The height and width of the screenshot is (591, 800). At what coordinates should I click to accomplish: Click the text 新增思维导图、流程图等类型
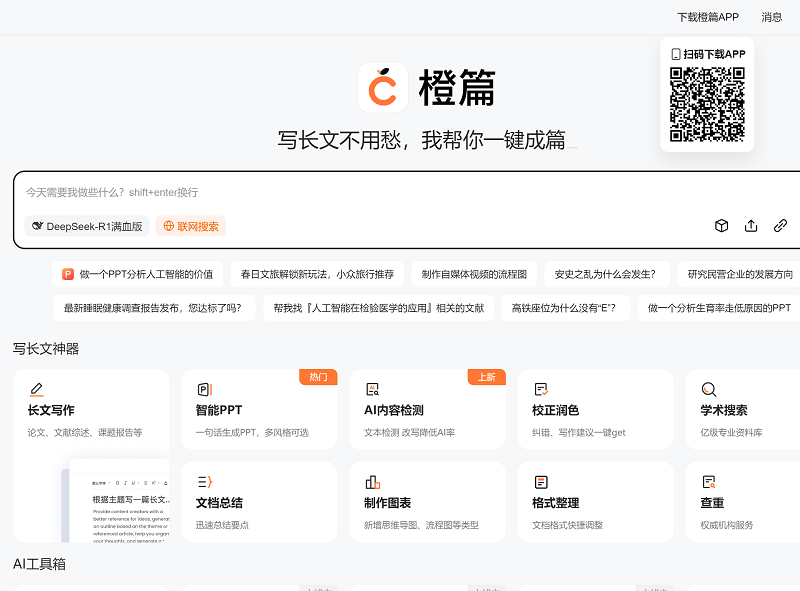pyautogui.click(x=421, y=525)
